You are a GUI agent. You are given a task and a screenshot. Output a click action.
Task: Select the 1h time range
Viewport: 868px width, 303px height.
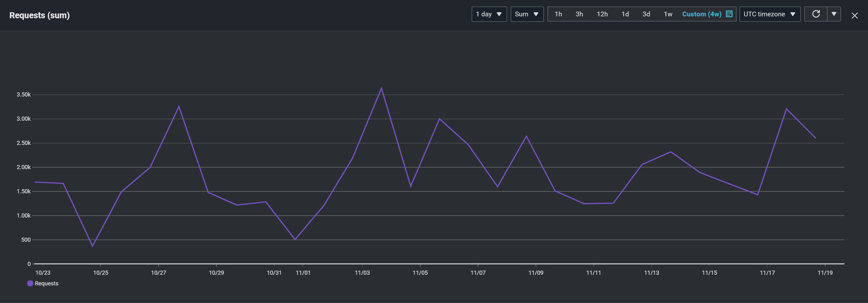(558, 14)
